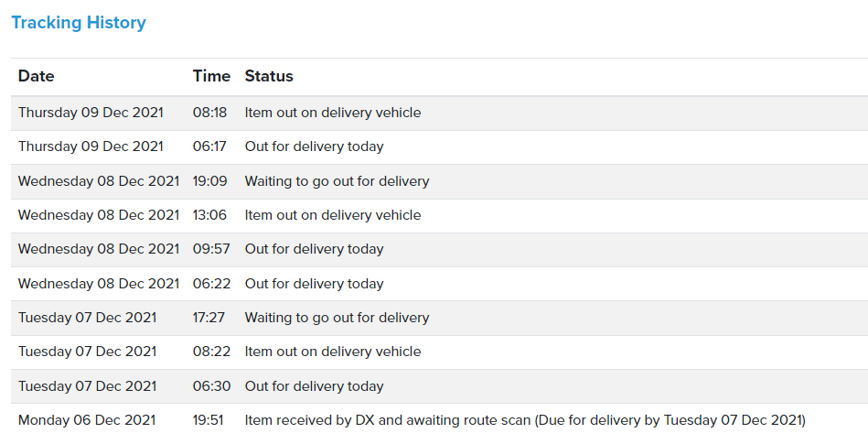Select the status text in the 19:09 row
This screenshot has width=868, height=444.
(337, 181)
